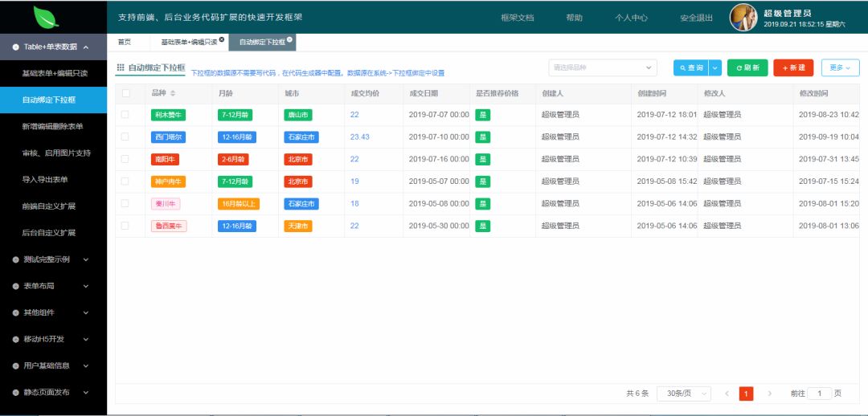Open the 请选择品种 dropdown

click(602, 67)
